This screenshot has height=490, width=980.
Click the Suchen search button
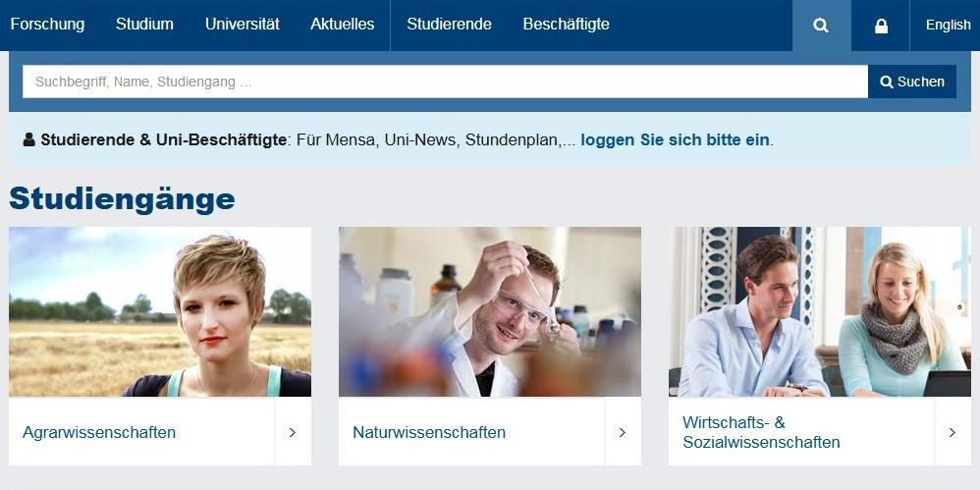[912, 82]
